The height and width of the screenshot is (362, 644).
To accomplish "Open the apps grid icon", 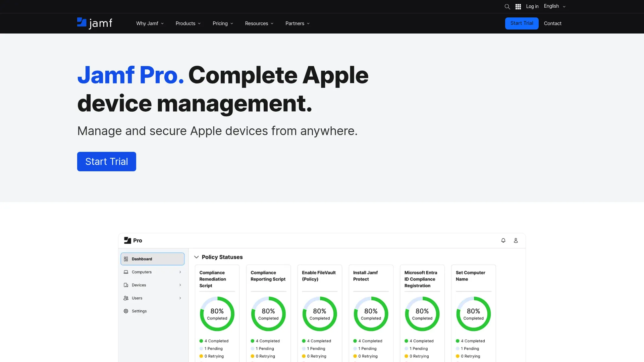I will point(518,7).
